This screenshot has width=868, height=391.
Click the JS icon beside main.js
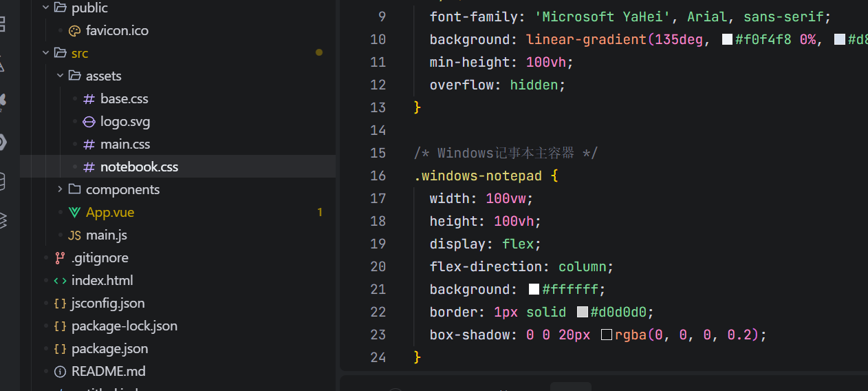click(x=74, y=235)
